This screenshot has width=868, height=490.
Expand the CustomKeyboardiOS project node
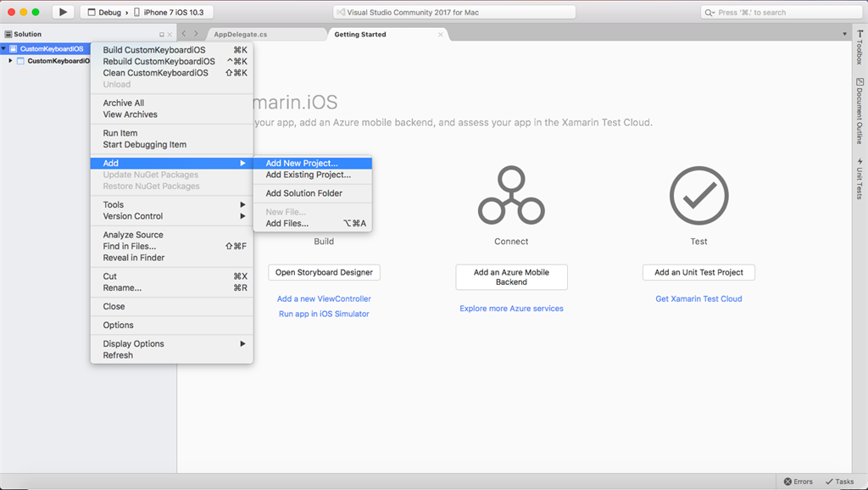(10, 60)
